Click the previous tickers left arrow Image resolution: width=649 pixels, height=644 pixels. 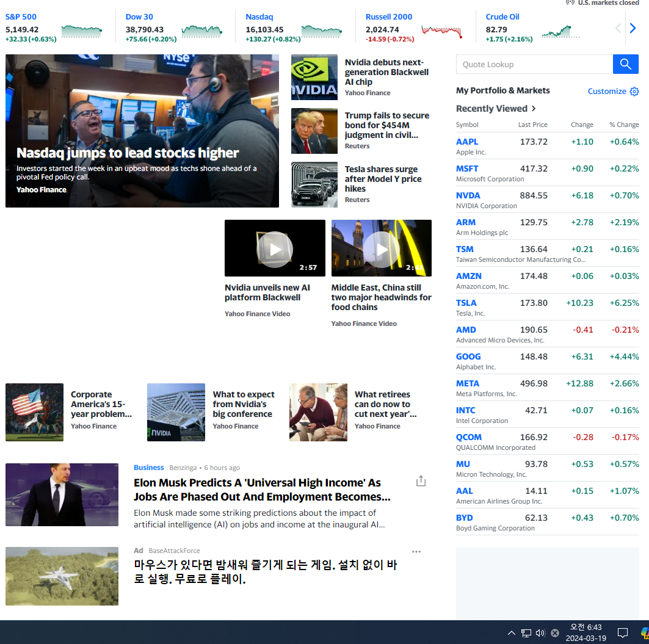pyautogui.click(x=618, y=28)
